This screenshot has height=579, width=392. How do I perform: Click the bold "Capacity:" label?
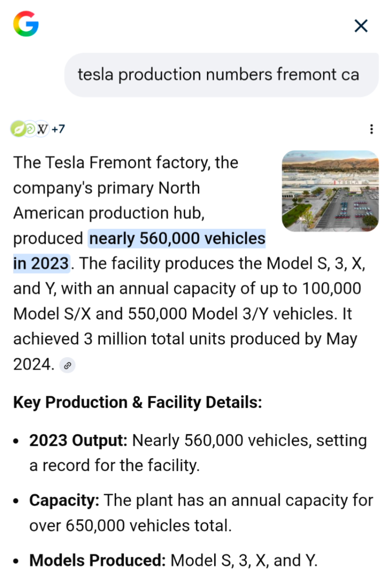(x=64, y=500)
